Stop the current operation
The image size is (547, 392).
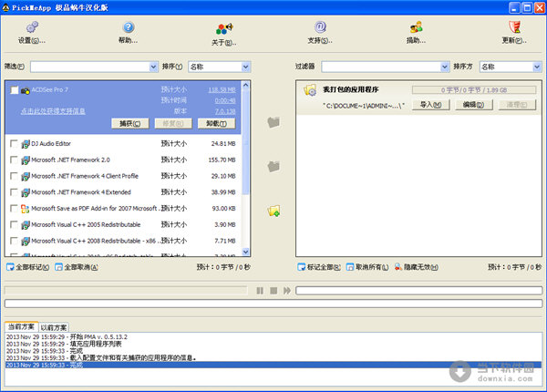[273, 291]
